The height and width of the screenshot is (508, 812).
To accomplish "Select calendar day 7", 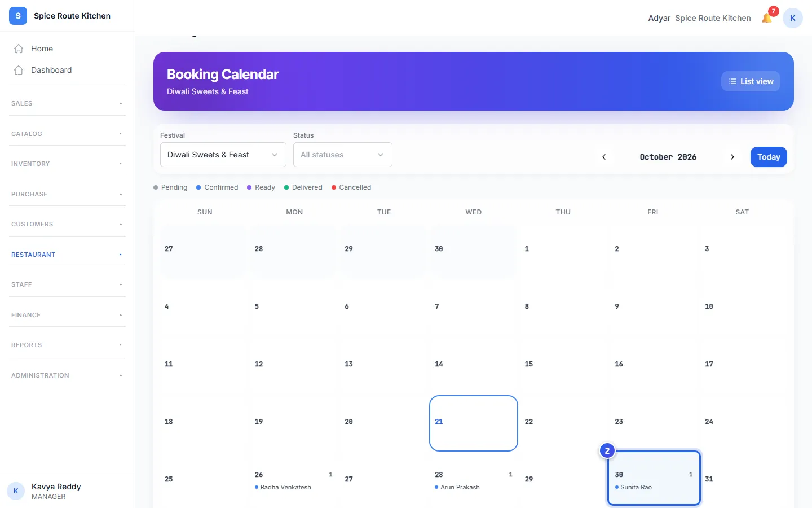I will 474,308.
